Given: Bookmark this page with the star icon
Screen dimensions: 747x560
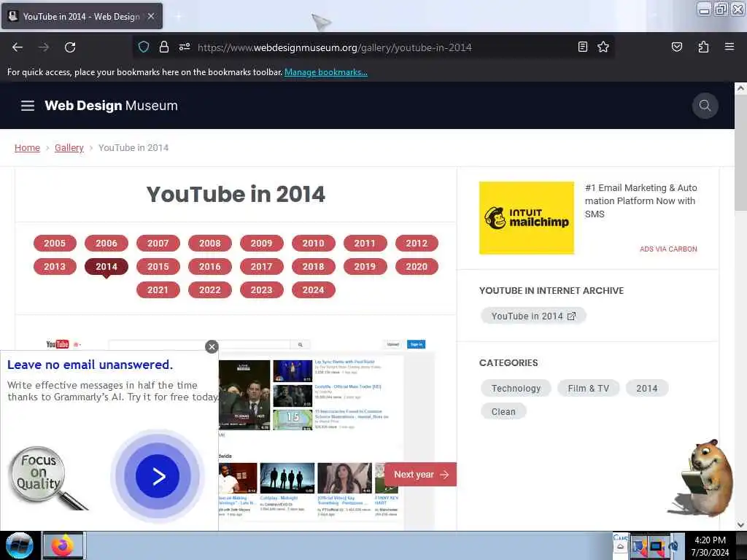Looking at the screenshot, I should [603, 47].
